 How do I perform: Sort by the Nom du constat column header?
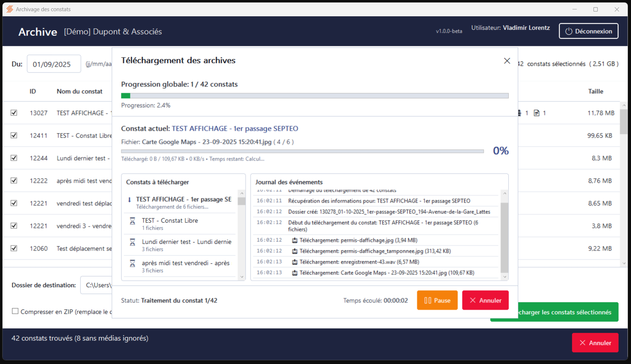pos(80,91)
